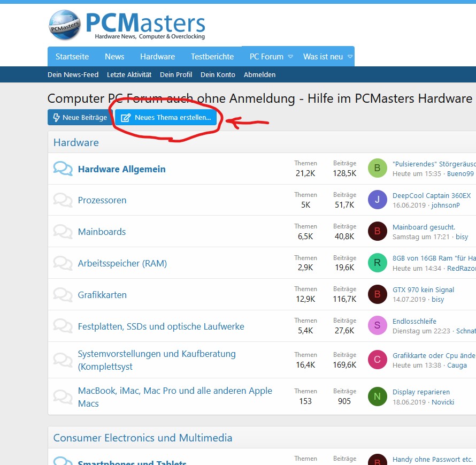
Task: Click the Grafikkarten forum bubble icon
Action: tap(63, 295)
